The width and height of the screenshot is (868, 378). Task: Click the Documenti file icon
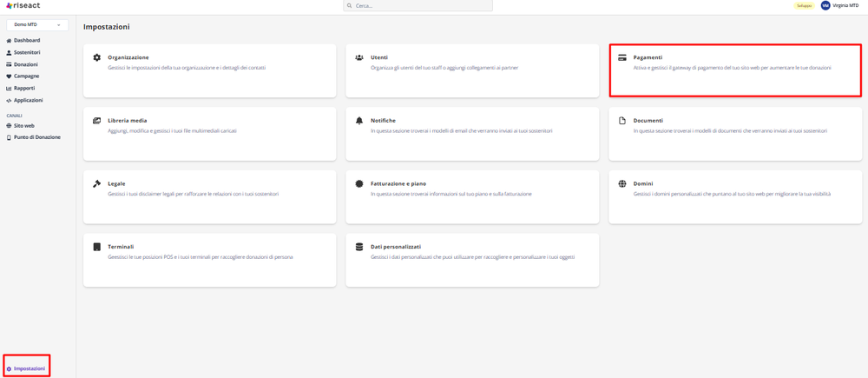pos(622,121)
